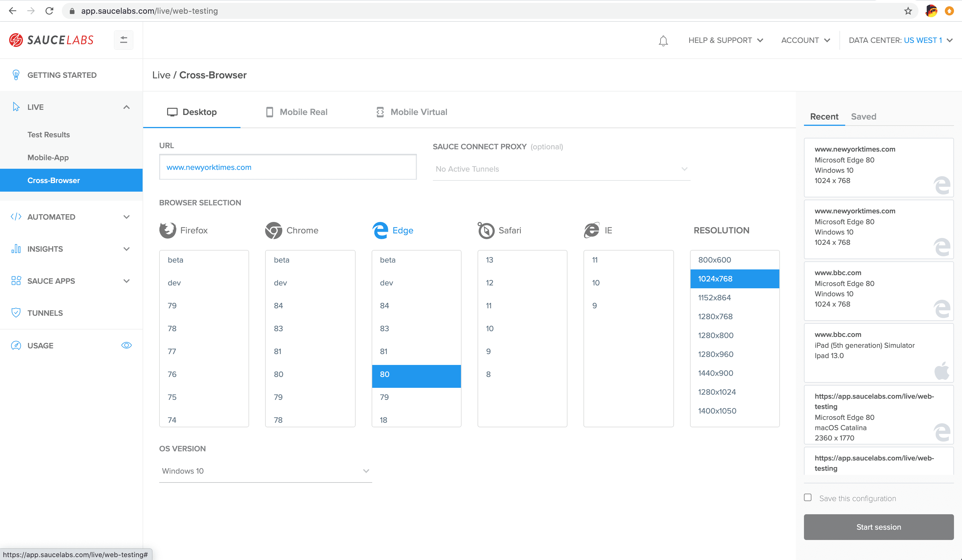Open the Data Center US West 1 menu
The image size is (962, 560).
point(900,40)
